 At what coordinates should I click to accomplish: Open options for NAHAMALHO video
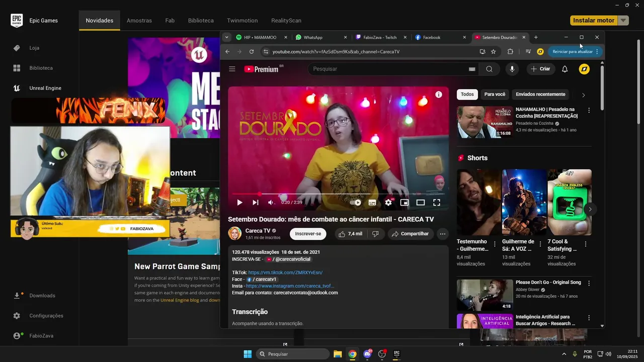[589, 110]
